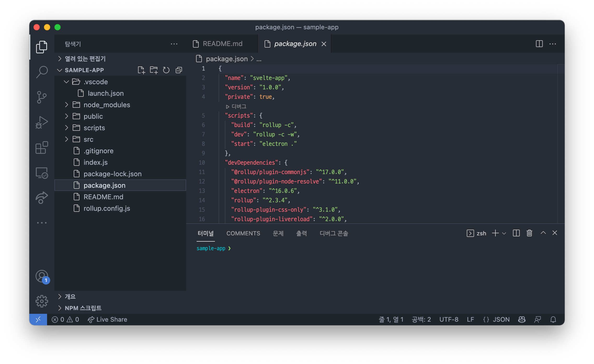Open the new terminal profile dropdown arrow
594x364 pixels.
click(504, 233)
